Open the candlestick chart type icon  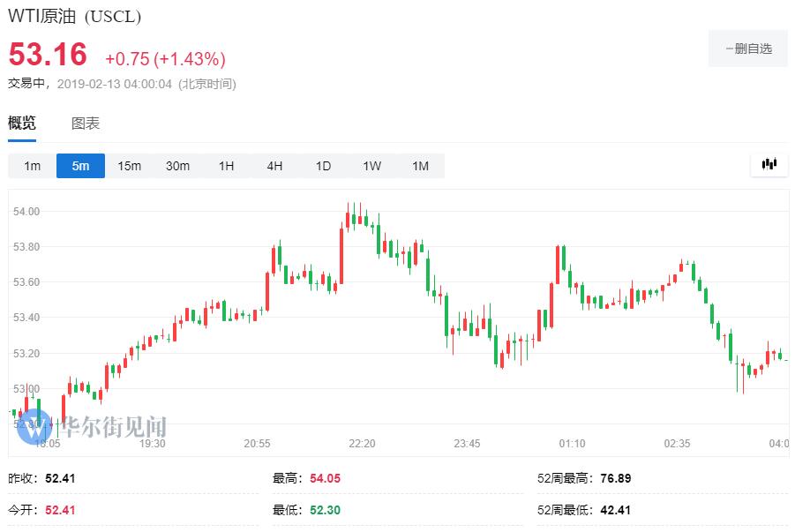pyautogui.click(x=769, y=164)
